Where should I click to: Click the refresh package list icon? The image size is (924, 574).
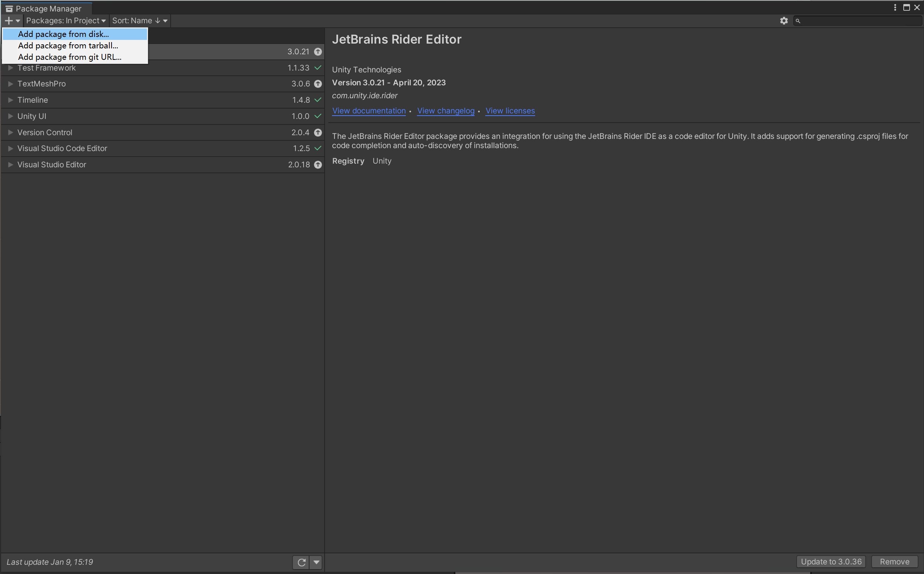(301, 562)
